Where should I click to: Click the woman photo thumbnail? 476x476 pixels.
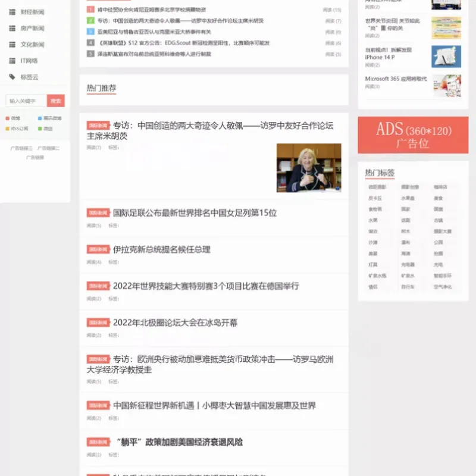click(x=309, y=168)
